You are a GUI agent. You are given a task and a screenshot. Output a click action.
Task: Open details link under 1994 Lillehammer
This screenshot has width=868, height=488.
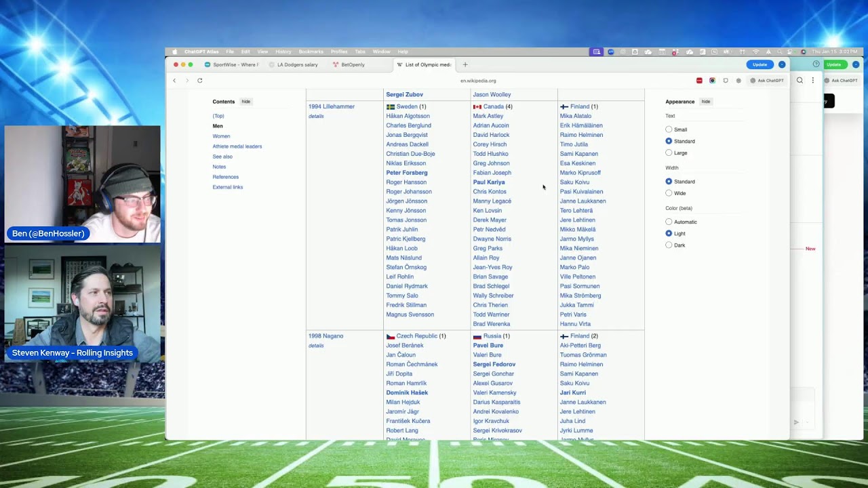316,116
